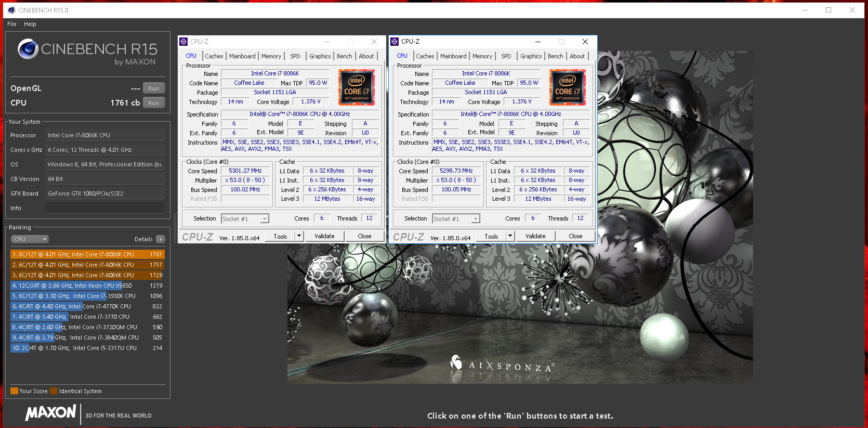868x428 pixels.
Task: Select CPU tab in left CPU-Z window
Action: pos(191,56)
